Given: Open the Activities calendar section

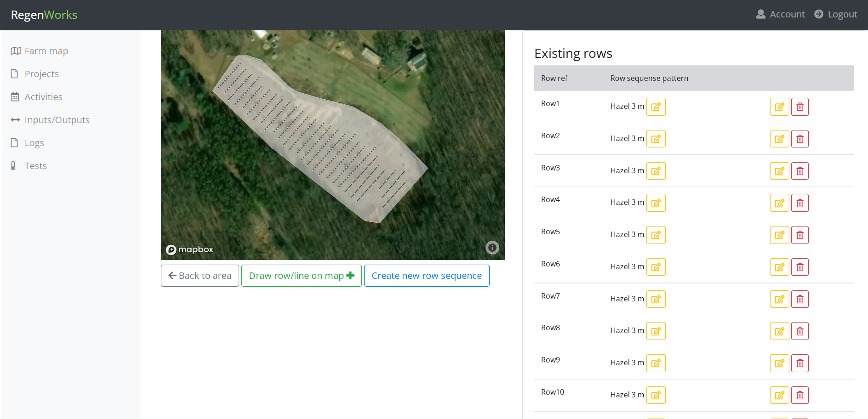Looking at the screenshot, I should [44, 96].
